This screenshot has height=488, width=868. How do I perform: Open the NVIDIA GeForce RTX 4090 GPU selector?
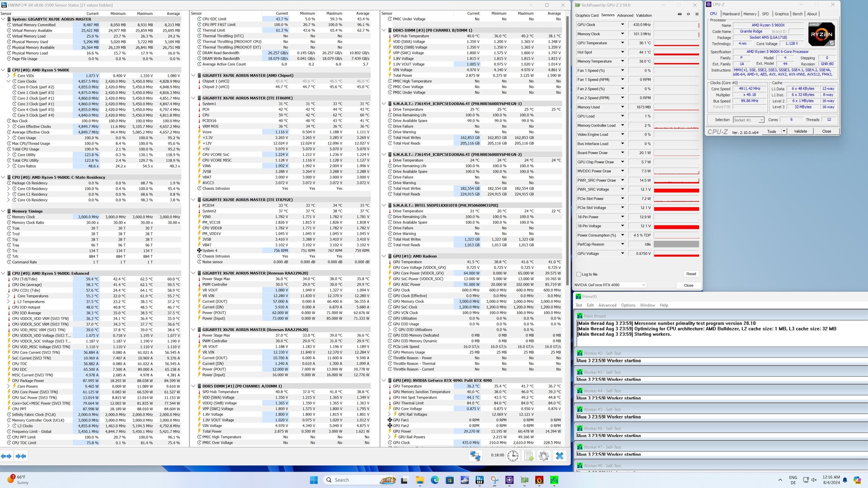610,285
